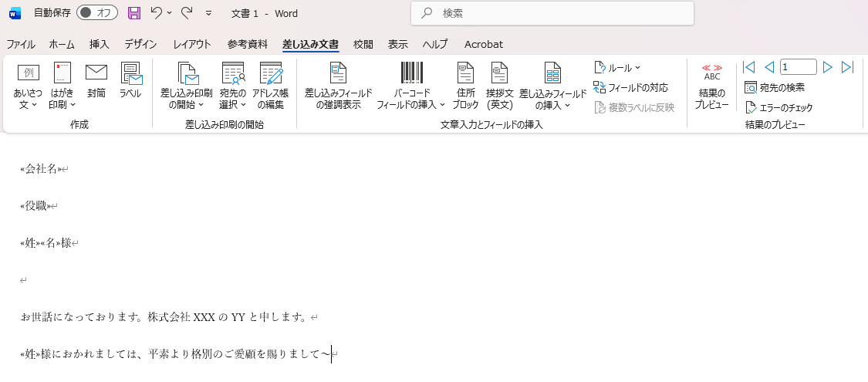Image resolution: width=868 pixels, height=382 pixels.
Task: Go to the previous record
Action: coord(769,68)
